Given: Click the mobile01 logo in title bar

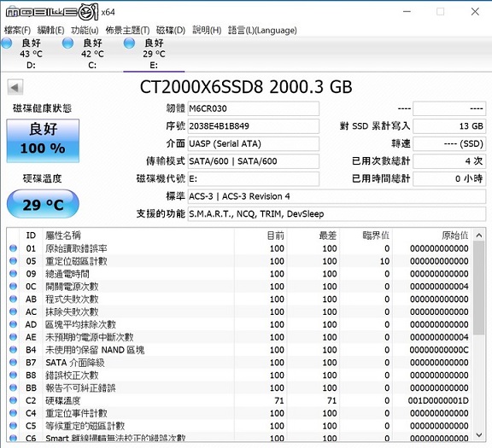Looking at the screenshot, I should 52,12.
